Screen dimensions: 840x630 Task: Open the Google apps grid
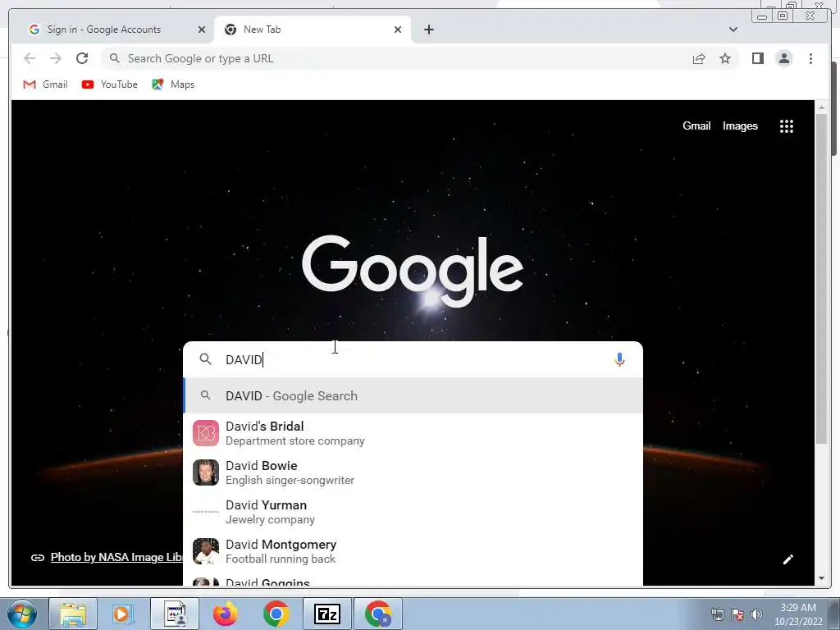tap(787, 126)
